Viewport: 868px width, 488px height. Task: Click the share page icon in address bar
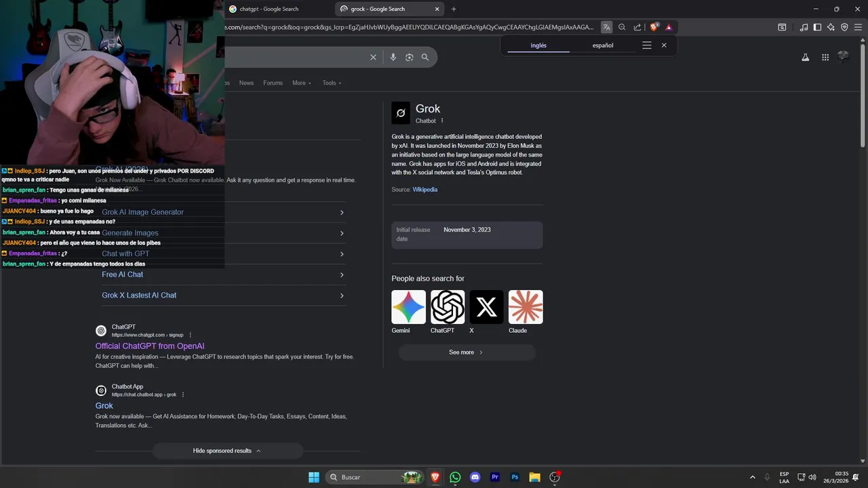click(637, 27)
